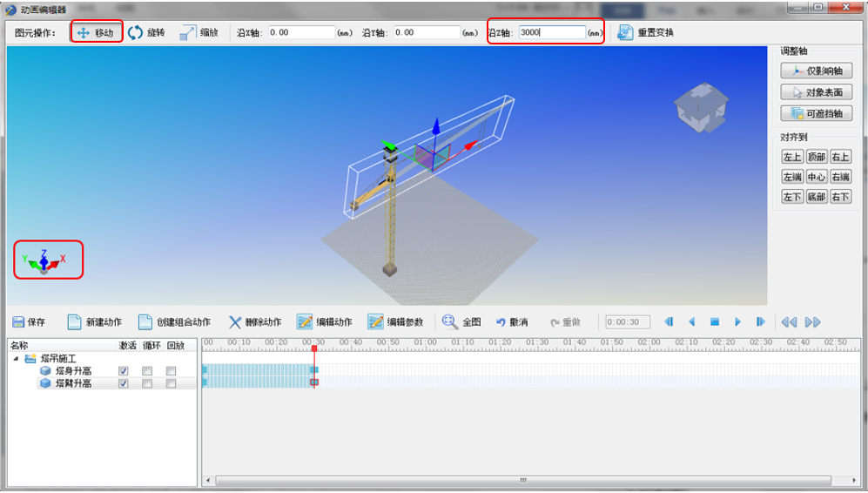Screen dimensions: 868x493
Task: Click 创建组合动作 create combined action
Action: [x=174, y=322]
